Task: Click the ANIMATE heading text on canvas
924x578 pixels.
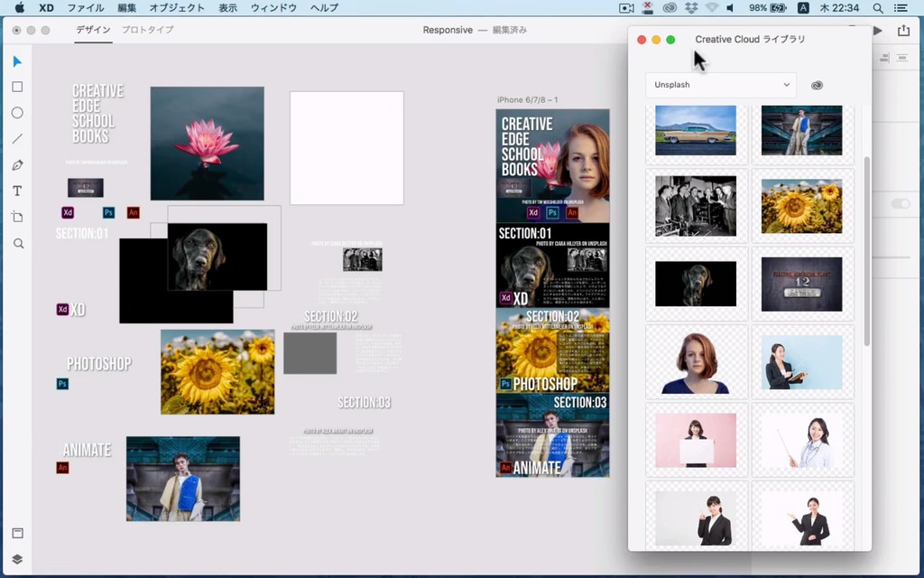Action: pos(88,450)
